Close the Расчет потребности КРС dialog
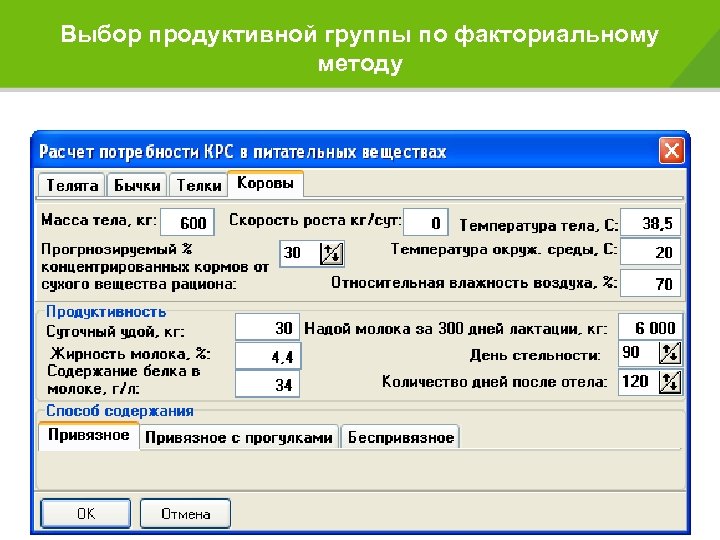The height and width of the screenshot is (540, 720). pos(671,151)
